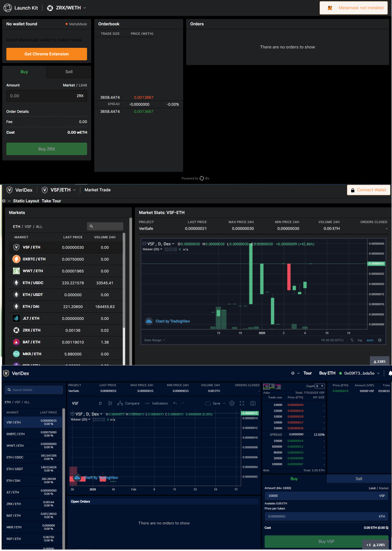Click ZRX amount input field

[46, 96]
